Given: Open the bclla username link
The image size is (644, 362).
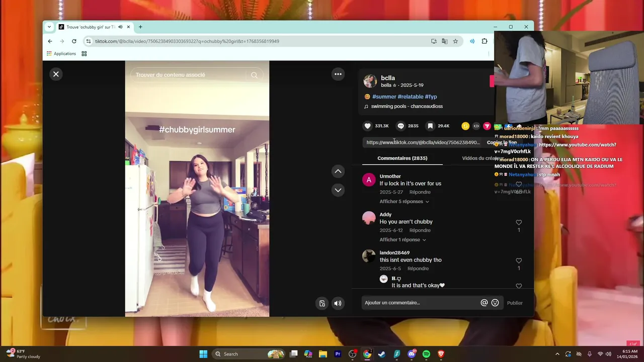Looking at the screenshot, I should (x=388, y=78).
